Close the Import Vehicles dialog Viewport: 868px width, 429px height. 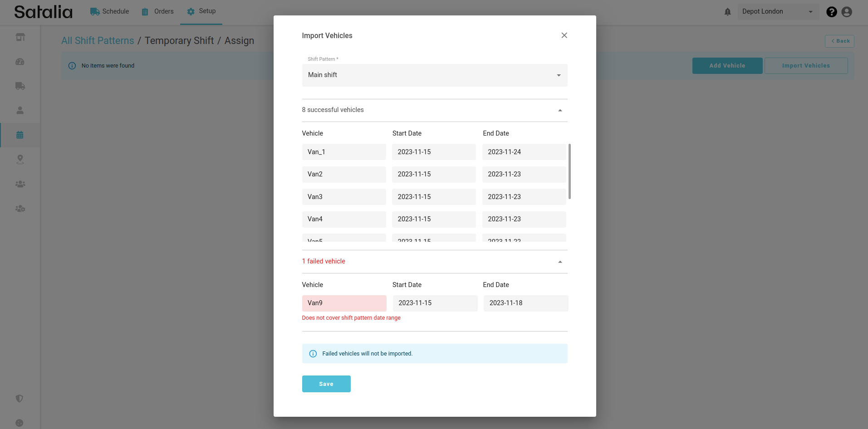(564, 35)
